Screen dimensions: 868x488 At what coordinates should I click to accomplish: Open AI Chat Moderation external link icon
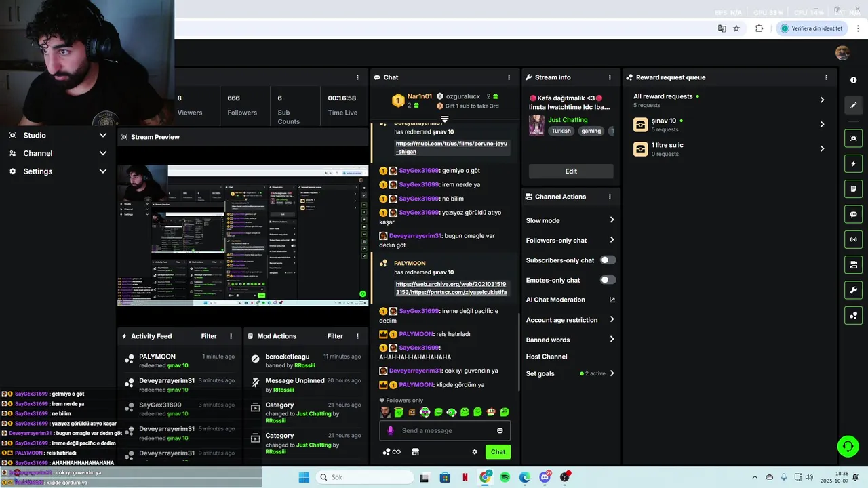pos(612,300)
